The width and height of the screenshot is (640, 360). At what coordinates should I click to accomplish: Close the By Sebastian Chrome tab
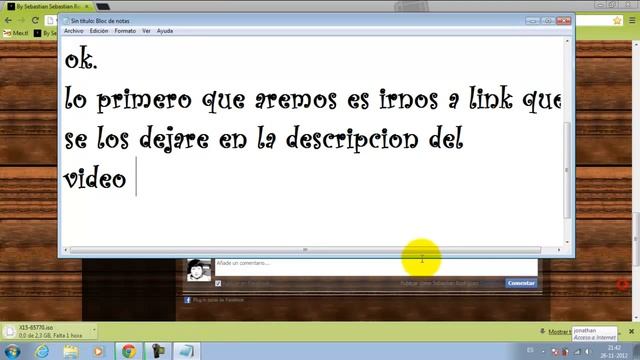[x=87, y=7]
